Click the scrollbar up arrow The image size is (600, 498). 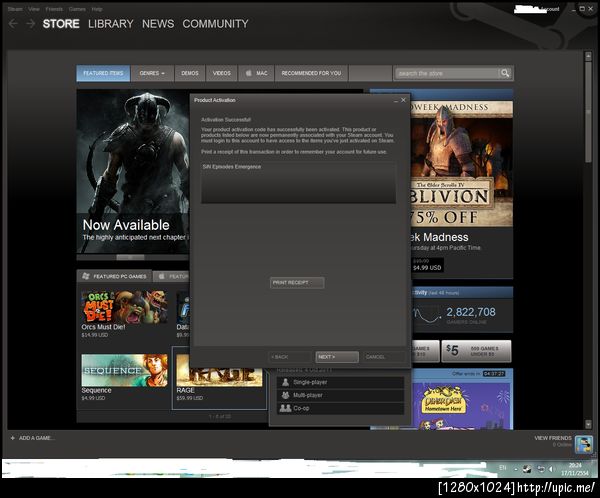coord(588,56)
